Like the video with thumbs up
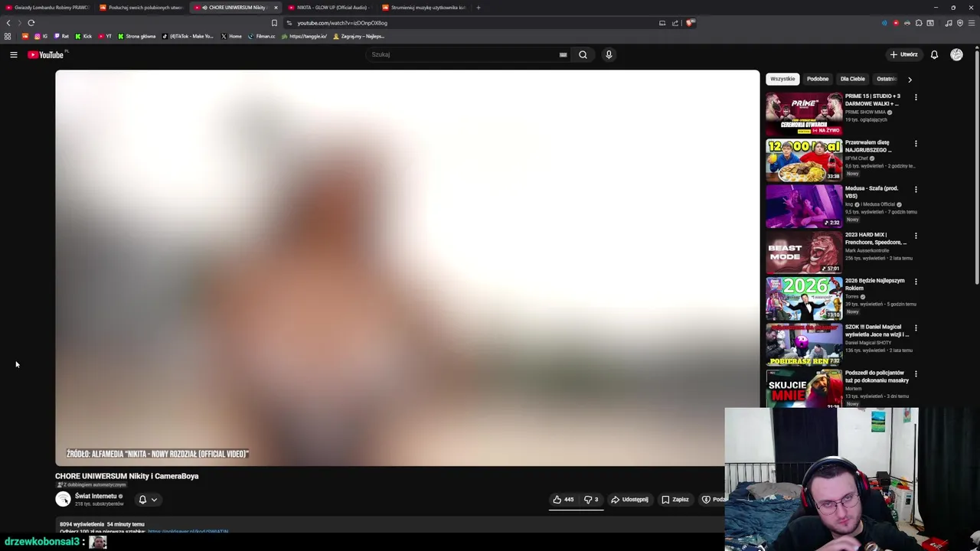The height and width of the screenshot is (551, 980). pyautogui.click(x=563, y=500)
